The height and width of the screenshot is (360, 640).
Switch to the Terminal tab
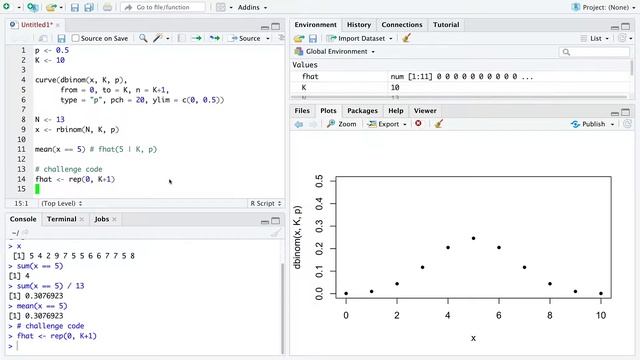(61, 219)
